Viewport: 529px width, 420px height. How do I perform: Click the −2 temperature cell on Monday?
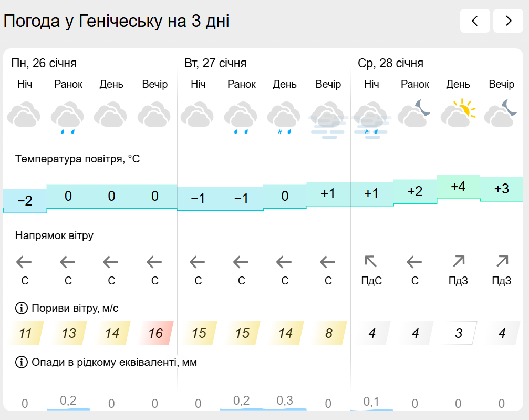click(25, 200)
